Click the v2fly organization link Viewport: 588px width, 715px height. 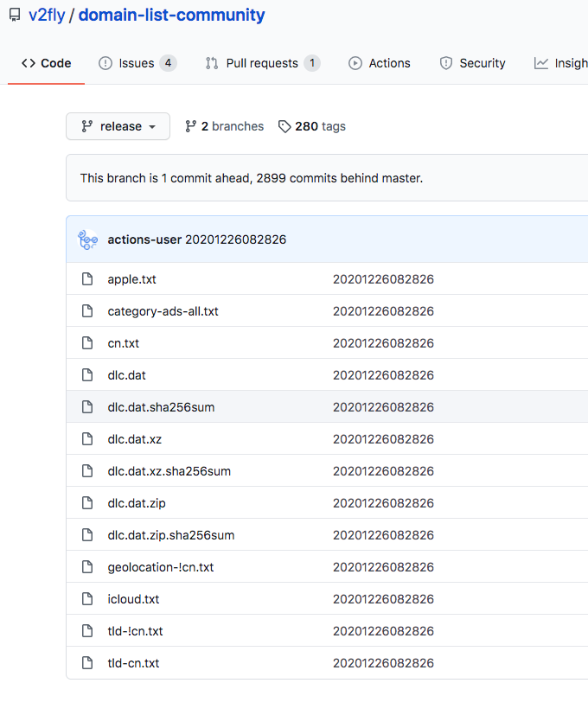coord(48,15)
